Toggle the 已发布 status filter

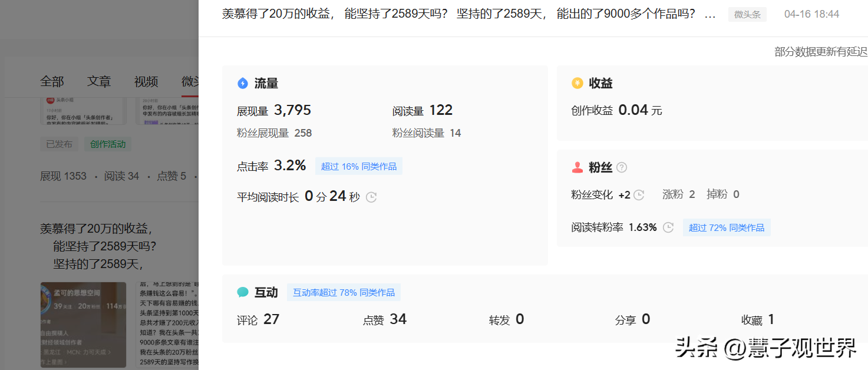(x=59, y=143)
